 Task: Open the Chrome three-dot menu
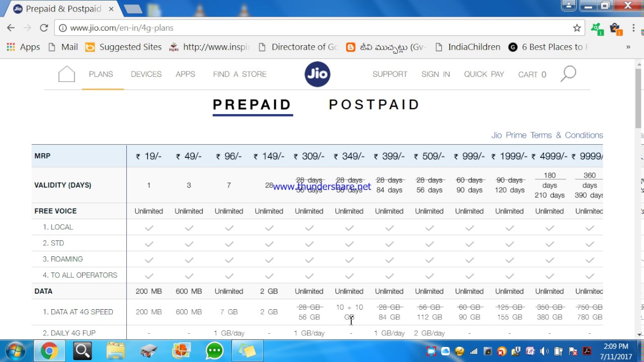point(634,28)
